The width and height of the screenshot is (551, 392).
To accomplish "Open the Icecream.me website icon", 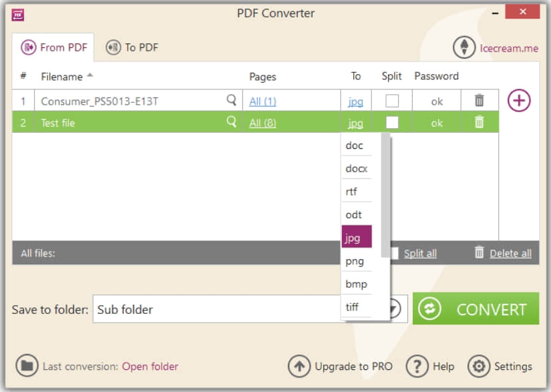I will 464,47.
